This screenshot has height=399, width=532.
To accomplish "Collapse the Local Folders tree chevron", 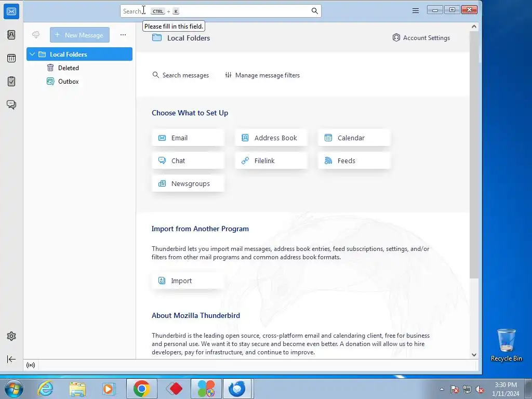I will point(32,54).
